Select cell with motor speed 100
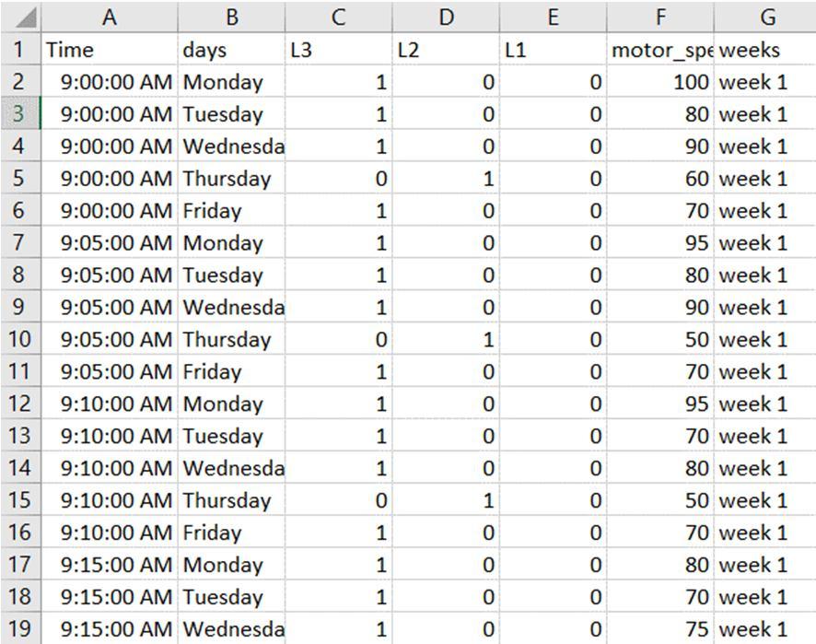Viewport: 816px width, 644px height. coord(659,82)
